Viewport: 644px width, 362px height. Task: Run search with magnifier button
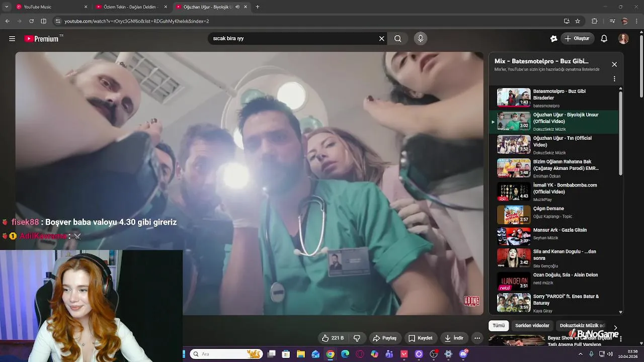point(397,39)
